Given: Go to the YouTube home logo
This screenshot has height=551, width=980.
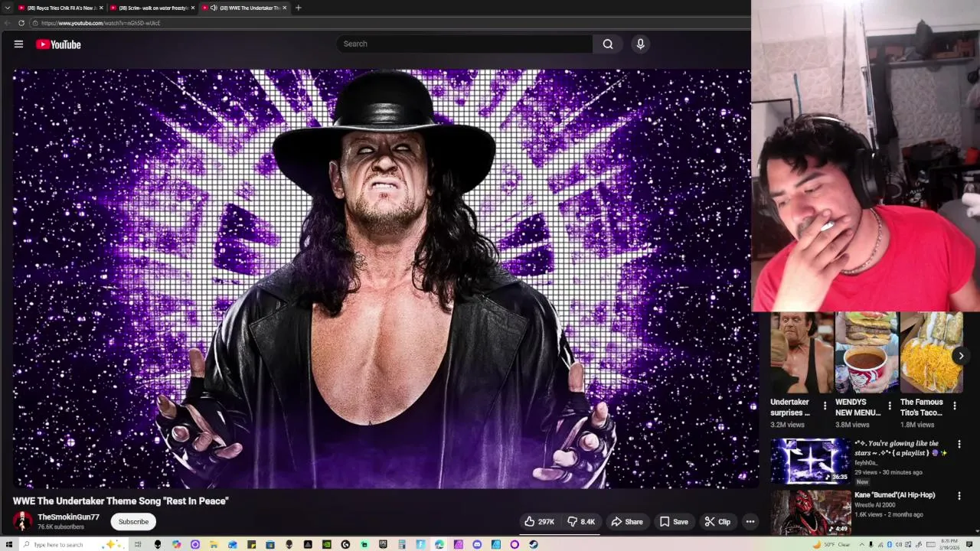Looking at the screenshot, I should pyautogui.click(x=58, y=44).
